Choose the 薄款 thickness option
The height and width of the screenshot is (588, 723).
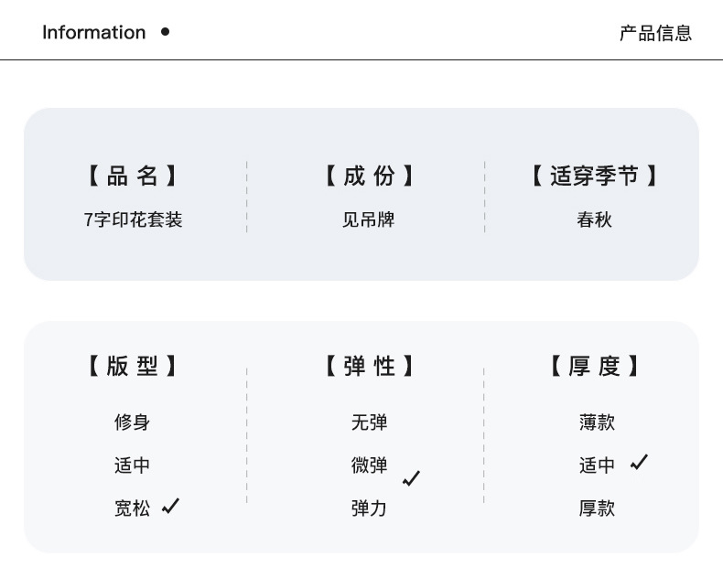[x=597, y=422]
